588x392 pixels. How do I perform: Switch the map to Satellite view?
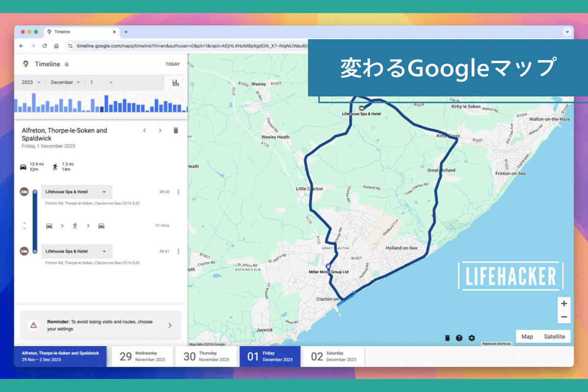click(554, 336)
